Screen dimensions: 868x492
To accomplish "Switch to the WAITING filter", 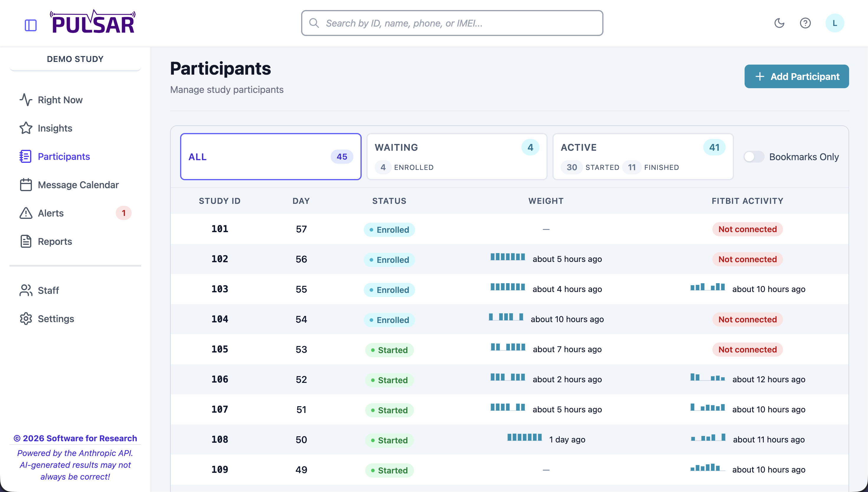I will [x=456, y=156].
